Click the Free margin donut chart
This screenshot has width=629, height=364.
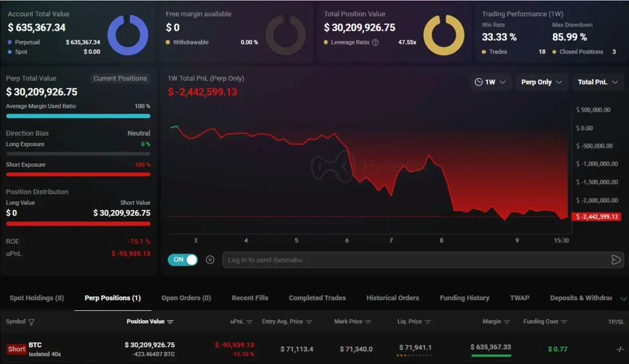click(285, 35)
